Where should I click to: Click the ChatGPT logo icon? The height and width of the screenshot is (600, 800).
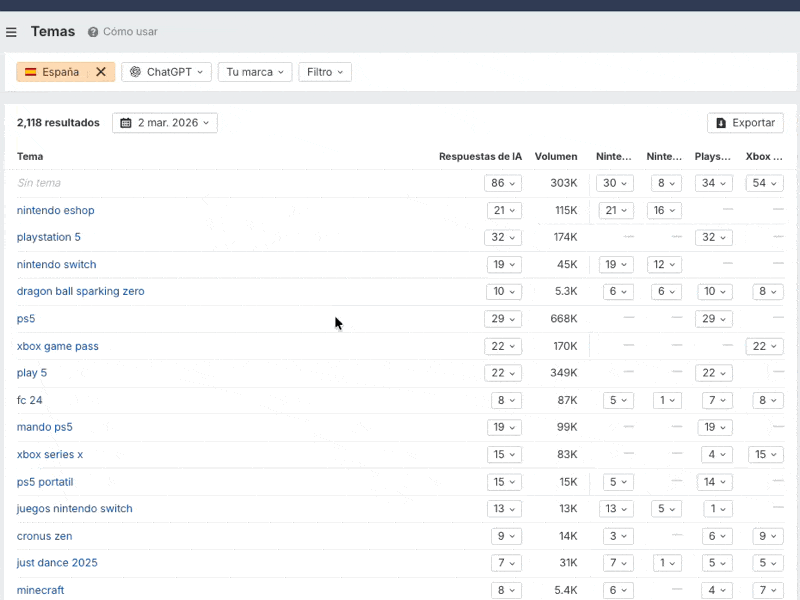tap(135, 72)
